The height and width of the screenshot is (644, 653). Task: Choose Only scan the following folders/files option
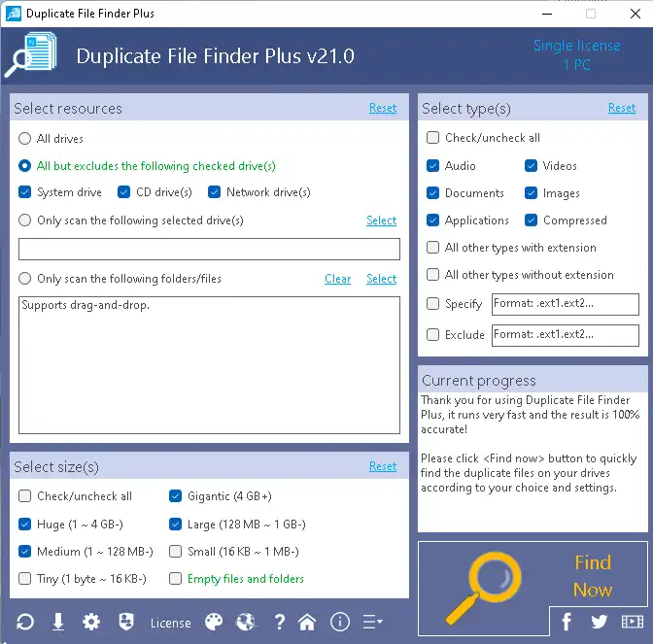pyautogui.click(x=25, y=279)
